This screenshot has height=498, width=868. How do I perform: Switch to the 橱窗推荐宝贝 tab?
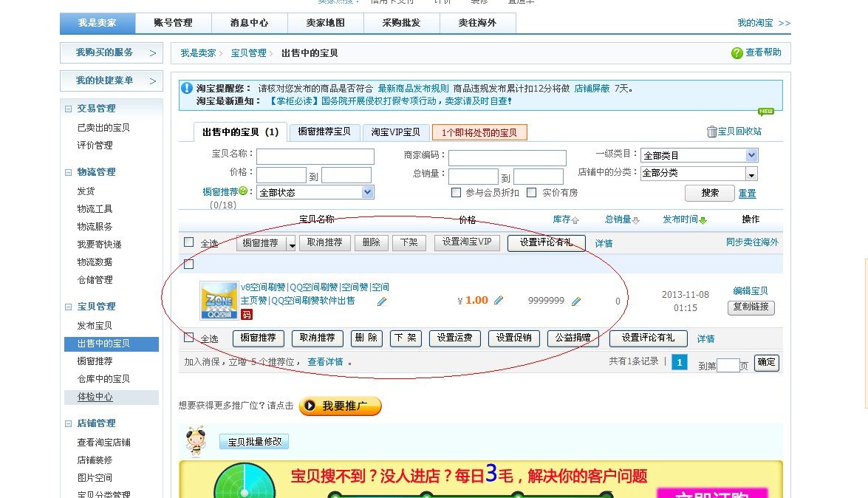(324, 132)
